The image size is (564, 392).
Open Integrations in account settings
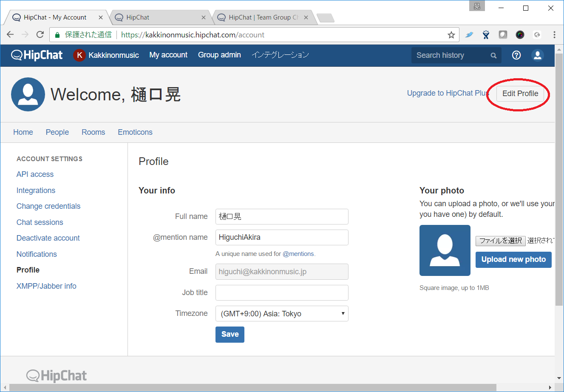[36, 190]
